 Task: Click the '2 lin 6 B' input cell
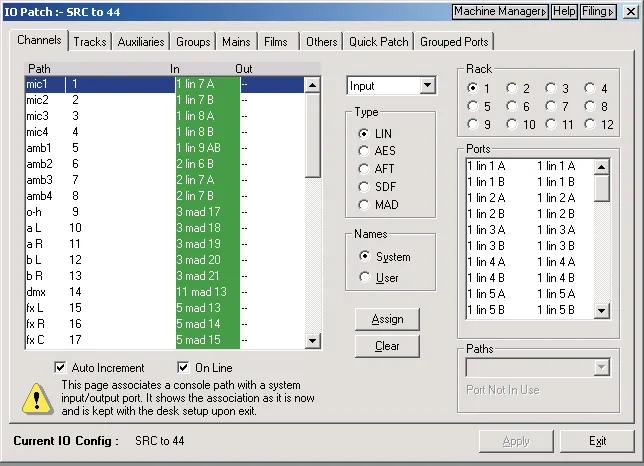click(207, 164)
